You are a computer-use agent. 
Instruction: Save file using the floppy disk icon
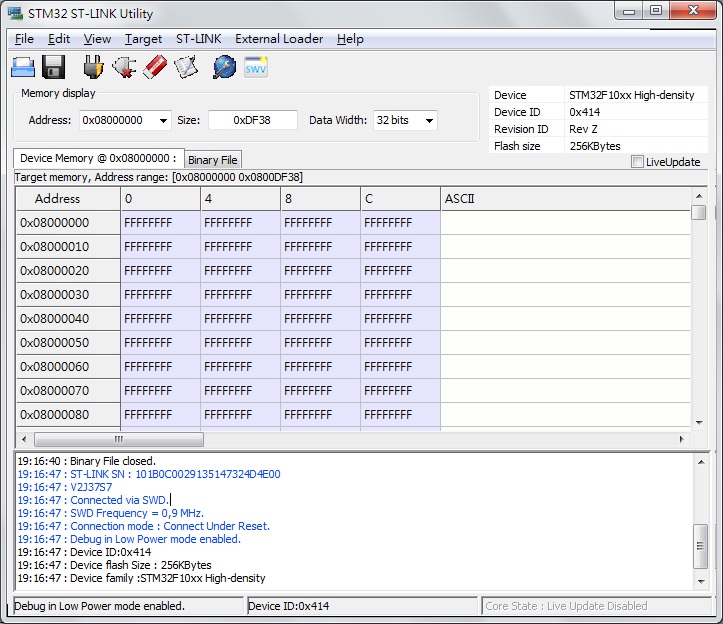pyautogui.click(x=53, y=67)
